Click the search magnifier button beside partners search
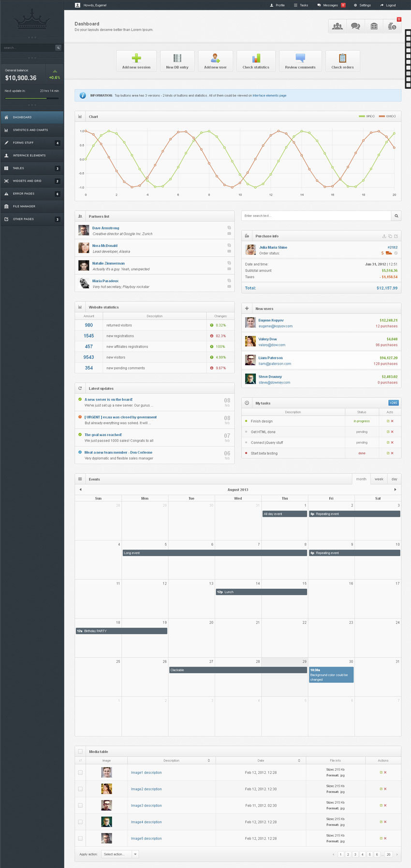Image resolution: width=411 pixels, height=868 pixels. [396, 216]
